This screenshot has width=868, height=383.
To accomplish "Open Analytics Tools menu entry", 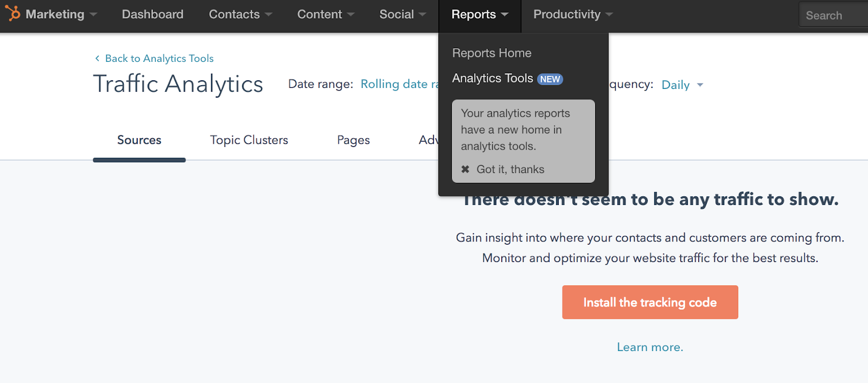I will 493,78.
